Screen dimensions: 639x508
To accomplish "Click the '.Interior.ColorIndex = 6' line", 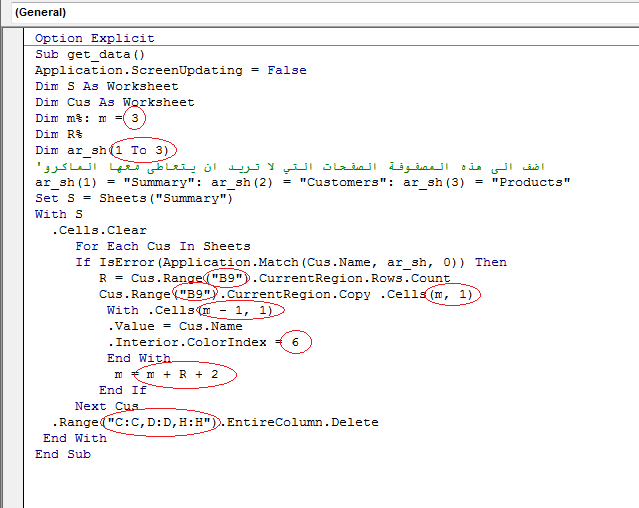I will pyautogui.click(x=203, y=342).
